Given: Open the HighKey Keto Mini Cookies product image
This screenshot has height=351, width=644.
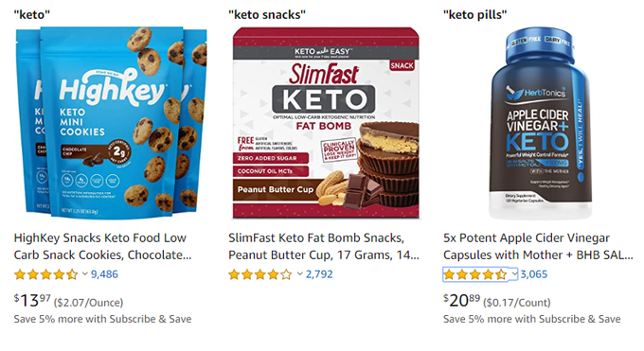Looking at the screenshot, I should pos(111,122).
